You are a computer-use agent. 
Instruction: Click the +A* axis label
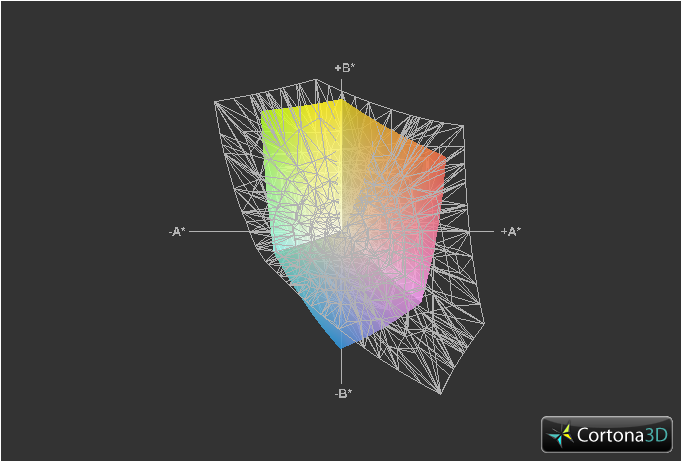click(511, 231)
